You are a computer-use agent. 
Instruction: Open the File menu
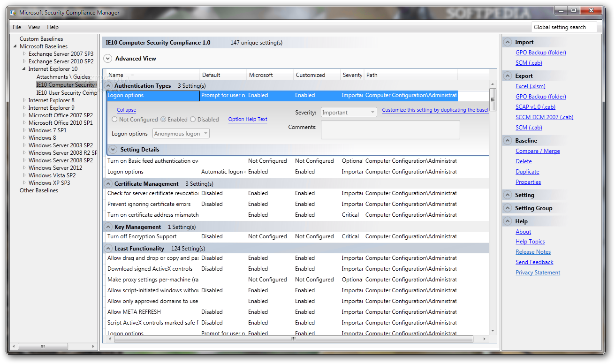17,27
